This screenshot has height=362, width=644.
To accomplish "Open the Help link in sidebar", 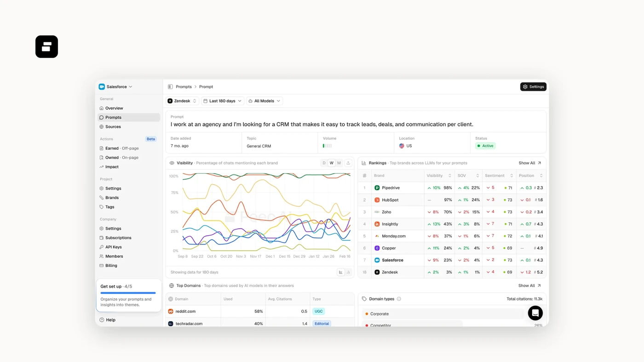I will (108, 320).
